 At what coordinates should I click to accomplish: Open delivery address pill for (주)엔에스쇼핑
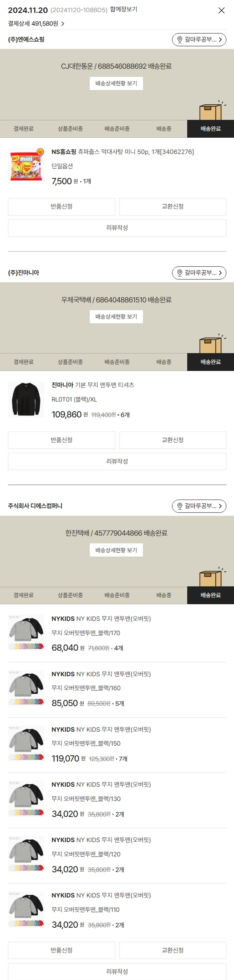[199, 40]
